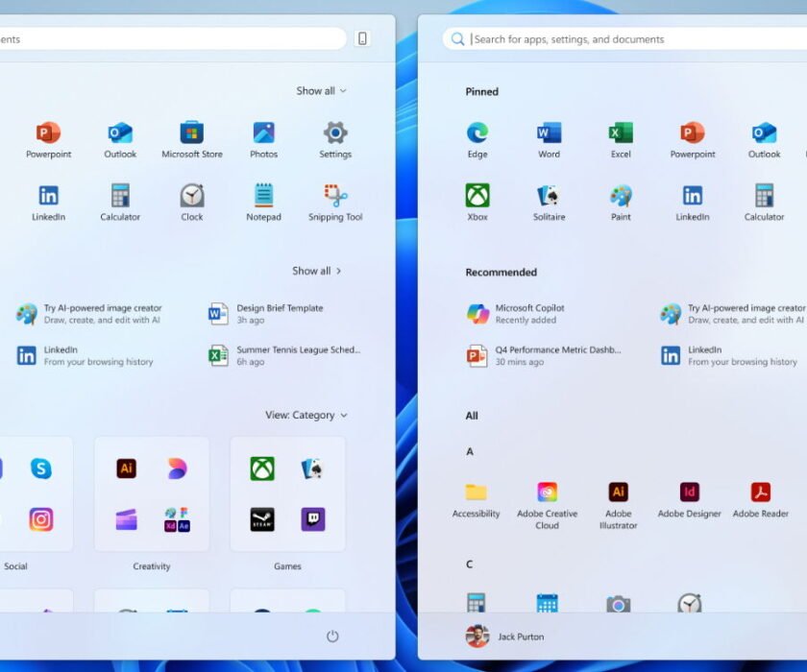Launch Microsoft Store from pinned apps

[192, 139]
